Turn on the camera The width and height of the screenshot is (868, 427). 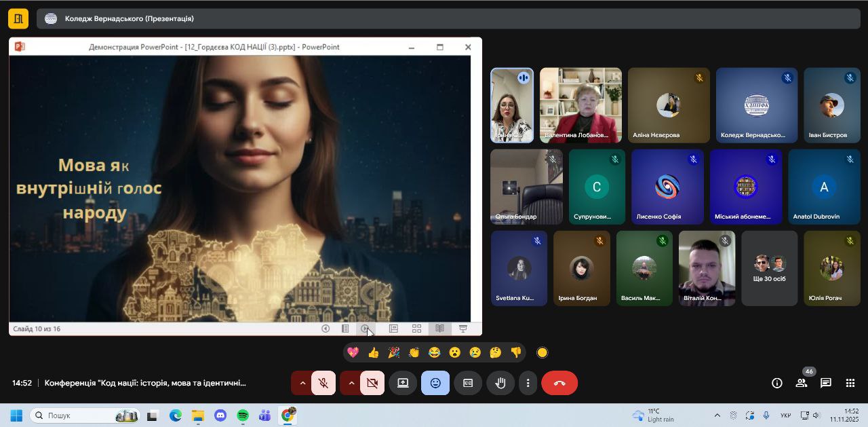[372, 383]
